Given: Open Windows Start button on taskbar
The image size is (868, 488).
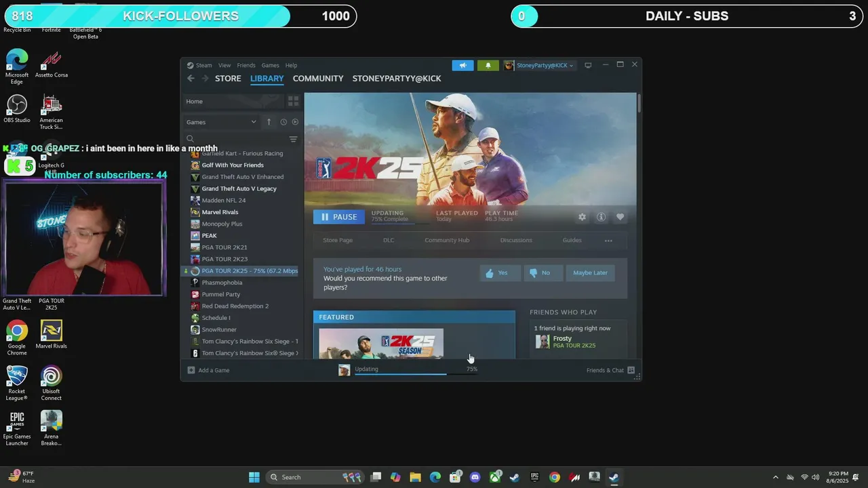Looking at the screenshot, I should [254, 477].
